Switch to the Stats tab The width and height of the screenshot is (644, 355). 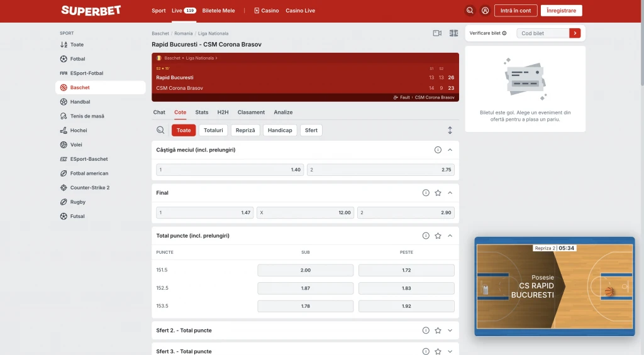pos(201,112)
